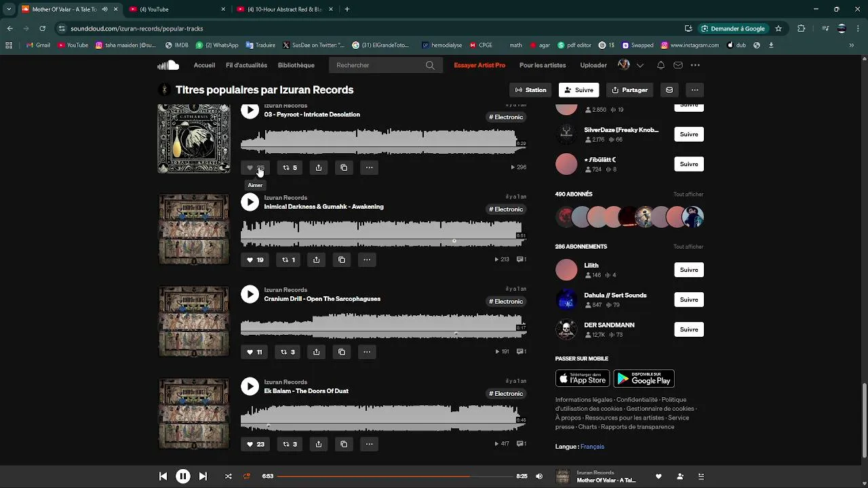Viewport: 868px width, 488px height.
Task: Share the Awakening track
Action: coord(317,260)
